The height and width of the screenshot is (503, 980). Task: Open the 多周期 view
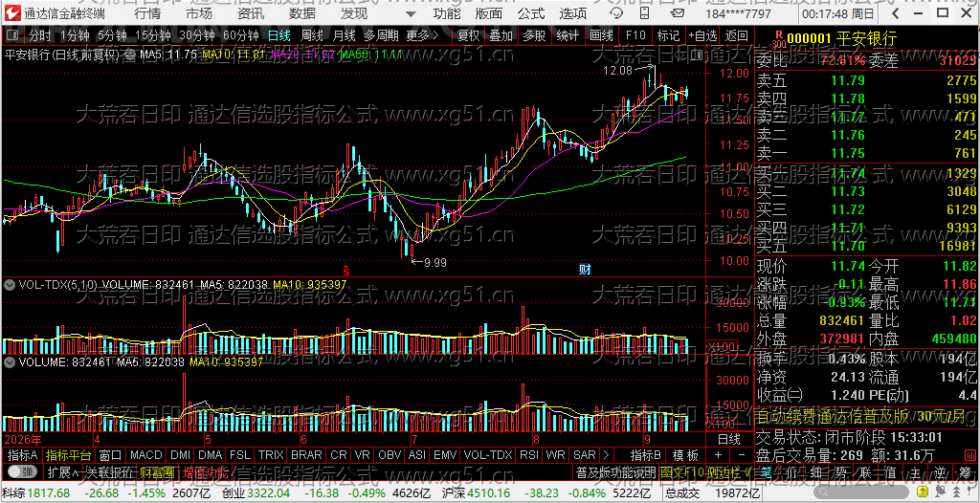click(x=382, y=36)
